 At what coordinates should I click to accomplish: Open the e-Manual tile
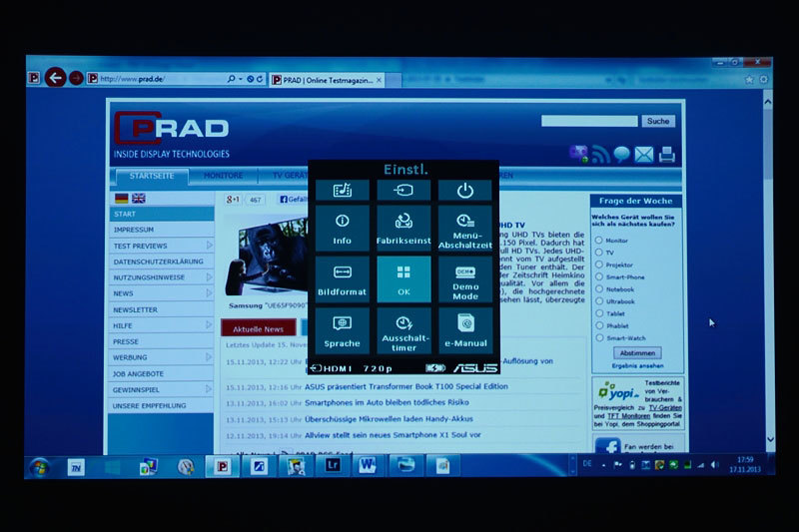click(465, 330)
